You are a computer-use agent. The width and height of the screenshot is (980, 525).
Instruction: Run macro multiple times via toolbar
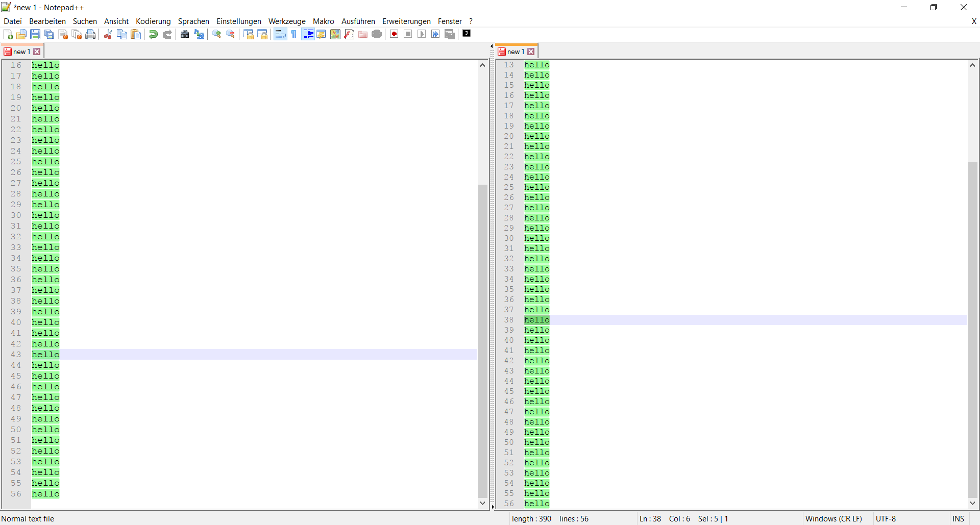(x=435, y=34)
